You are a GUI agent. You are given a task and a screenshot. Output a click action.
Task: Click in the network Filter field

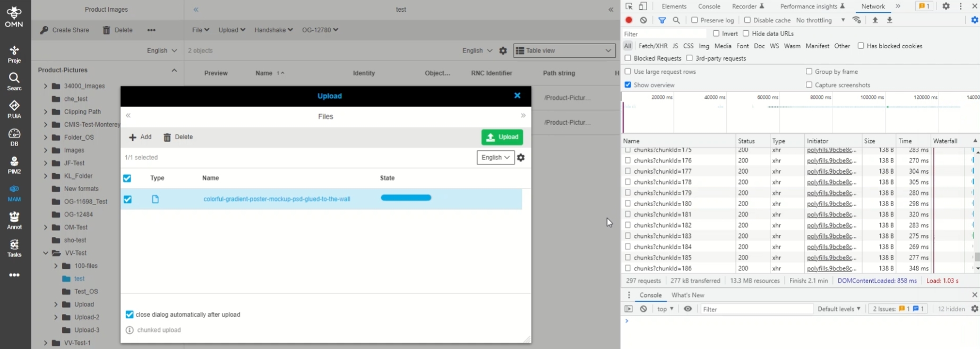pos(664,34)
